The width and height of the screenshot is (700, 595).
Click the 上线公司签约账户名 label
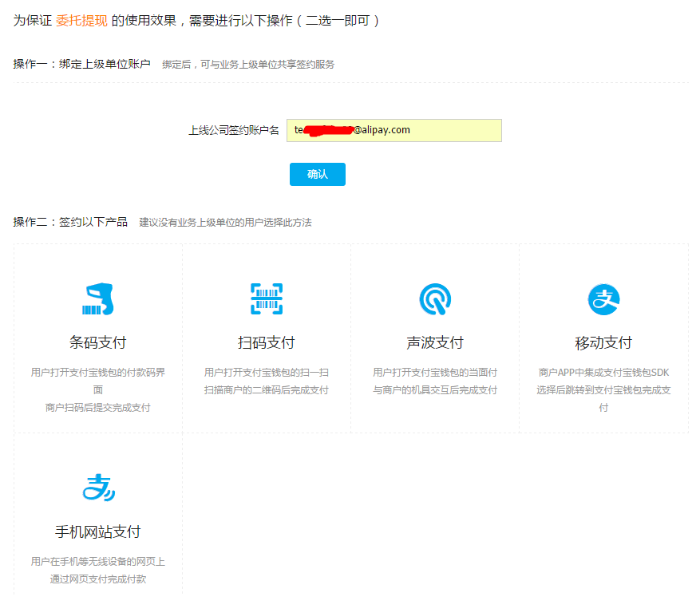click(233, 130)
